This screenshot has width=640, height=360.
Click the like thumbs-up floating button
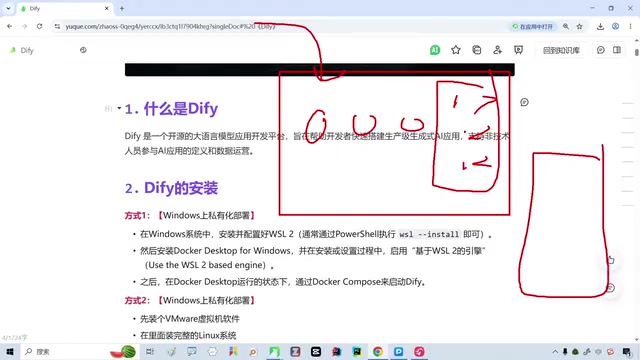click(x=610, y=260)
